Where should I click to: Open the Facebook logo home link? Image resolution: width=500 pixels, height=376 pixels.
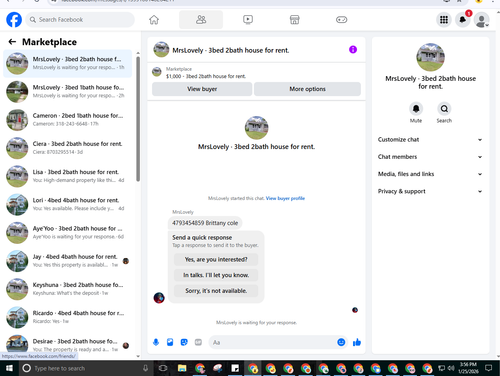[14, 20]
